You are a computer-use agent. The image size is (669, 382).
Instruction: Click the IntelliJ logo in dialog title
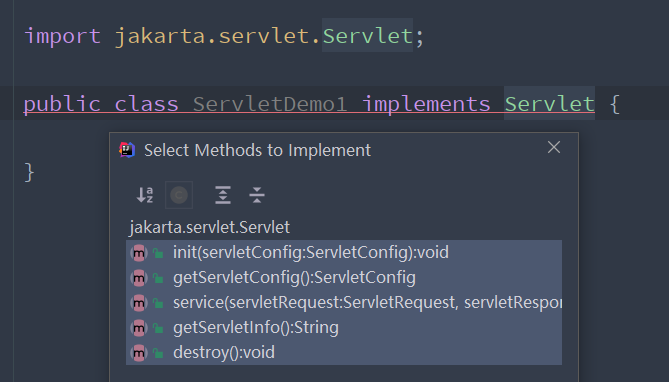tap(127, 150)
